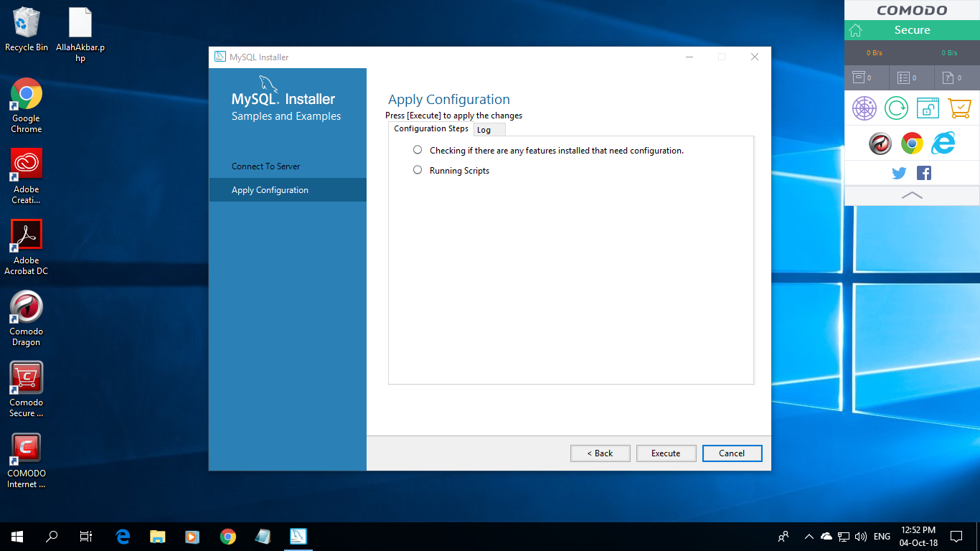980x551 pixels.
Task: Open Comodo Secure Shopping browser icon
Action: tap(928, 108)
